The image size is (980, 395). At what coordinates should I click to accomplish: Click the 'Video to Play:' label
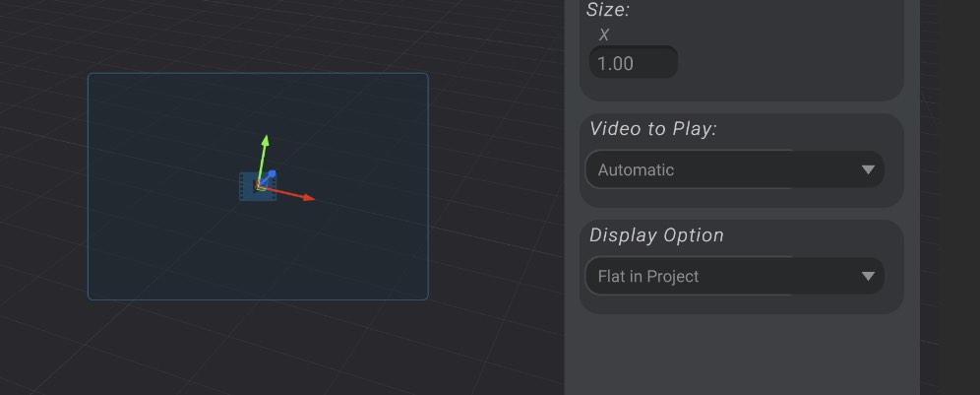click(x=653, y=129)
